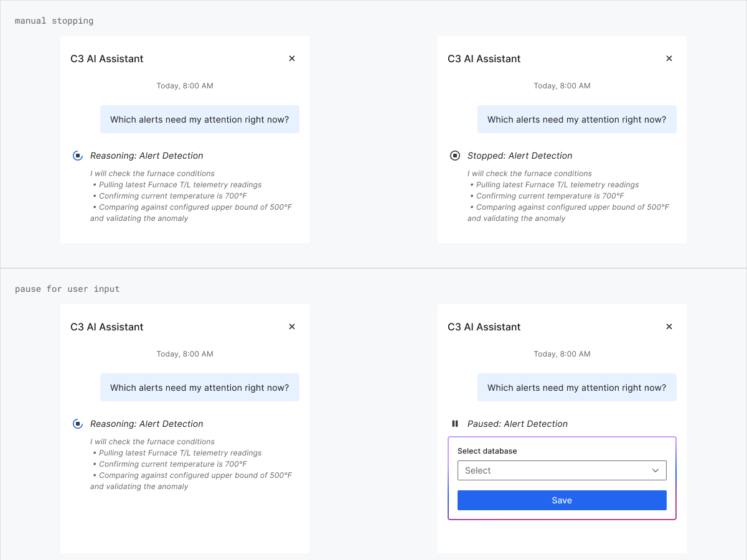Close the Reasoning panel in manual stopping section

pyautogui.click(x=292, y=58)
